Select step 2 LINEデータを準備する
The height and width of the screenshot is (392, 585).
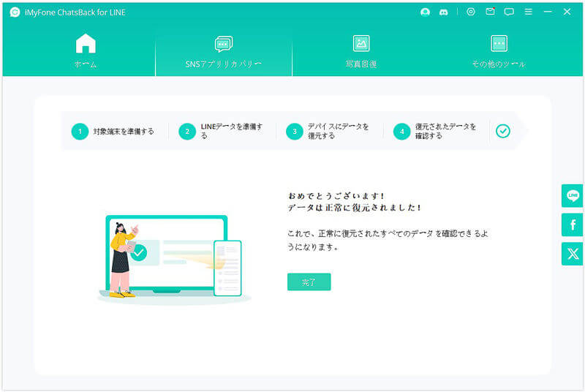click(221, 132)
